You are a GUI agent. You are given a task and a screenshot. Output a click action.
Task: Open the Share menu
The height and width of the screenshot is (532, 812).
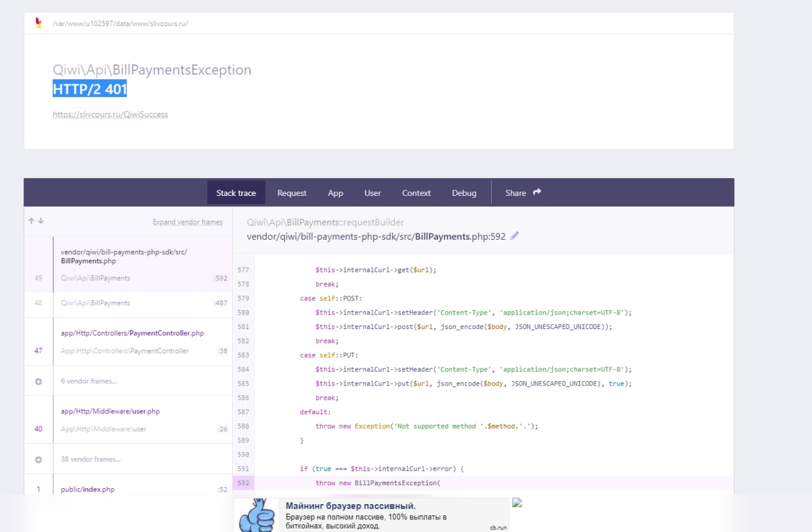tap(523, 193)
